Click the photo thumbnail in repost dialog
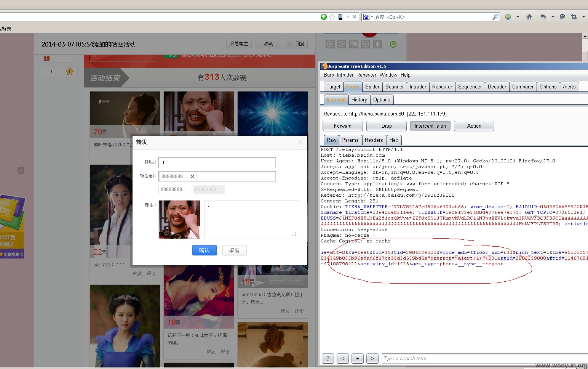Image resolution: width=588 pixels, height=369 pixels. [179, 220]
